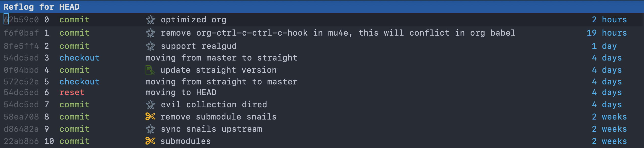Click the star icon beside 'remove org-ctrl-c-ctrl-c-hook' commit
The width and height of the screenshot is (644, 148).
[x=151, y=33]
